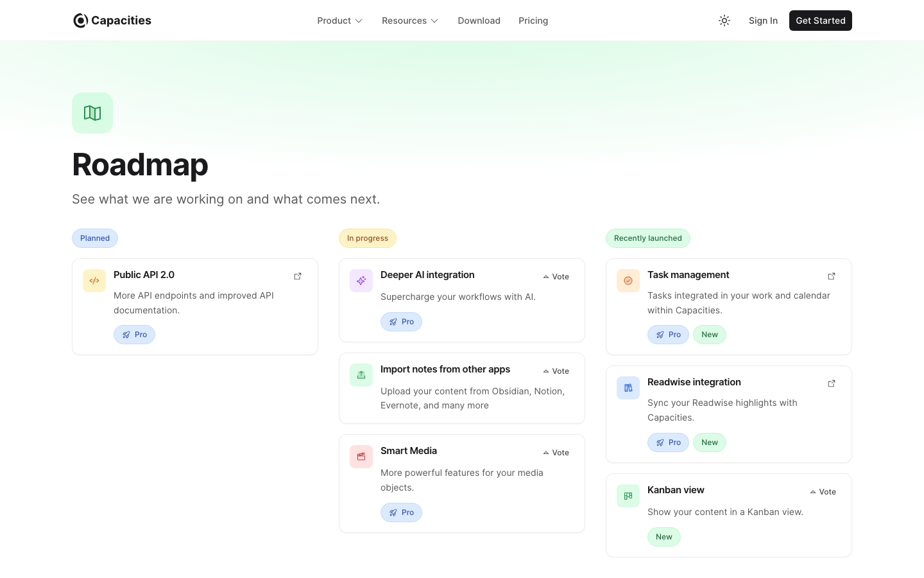The height and width of the screenshot is (578, 924).
Task: Click Pro badge on Task management card
Action: pos(669,335)
